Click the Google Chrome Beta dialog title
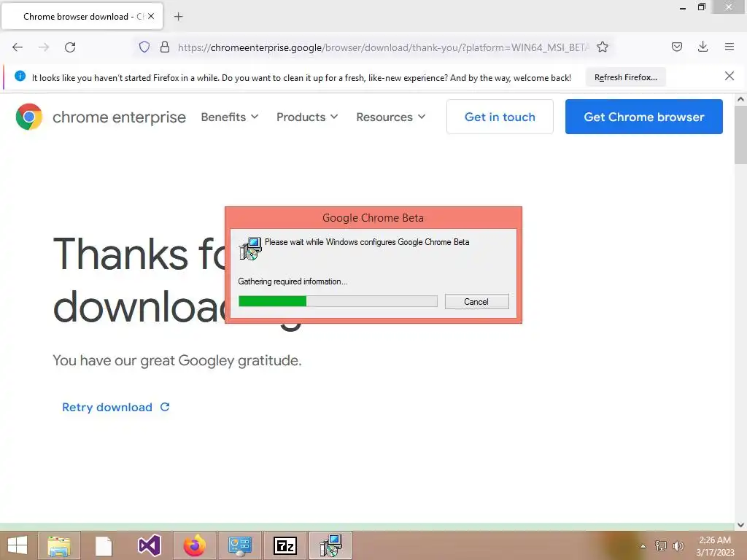This screenshot has height=560, width=747. pos(373,217)
